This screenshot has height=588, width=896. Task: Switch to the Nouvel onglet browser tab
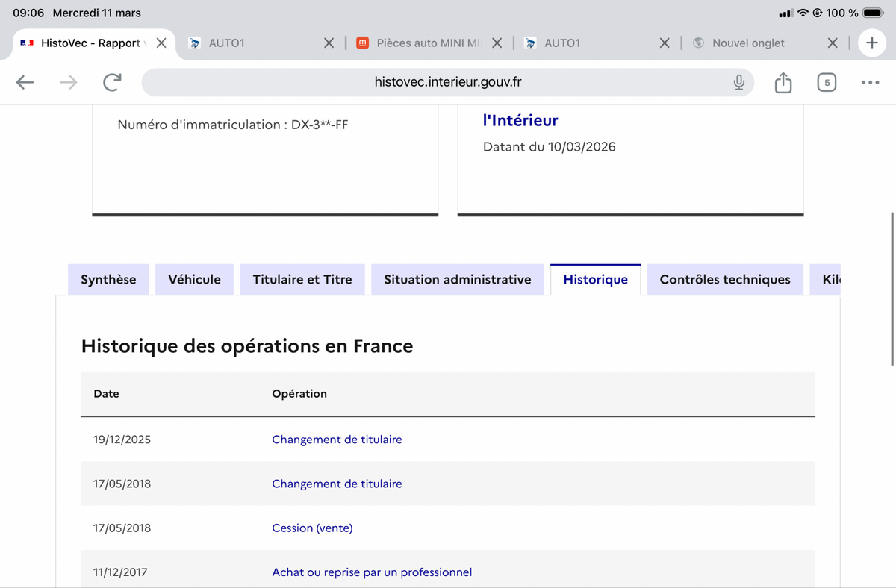[748, 43]
